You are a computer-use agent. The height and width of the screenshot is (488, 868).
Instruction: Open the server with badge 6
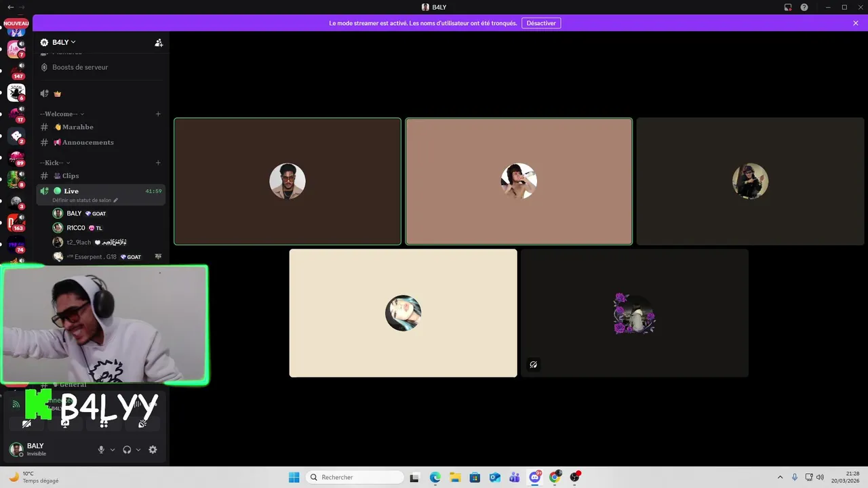click(x=16, y=93)
